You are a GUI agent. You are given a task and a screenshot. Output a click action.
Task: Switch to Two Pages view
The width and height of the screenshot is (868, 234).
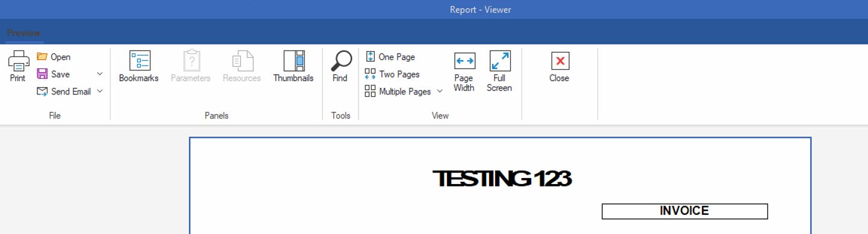tap(392, 74)
